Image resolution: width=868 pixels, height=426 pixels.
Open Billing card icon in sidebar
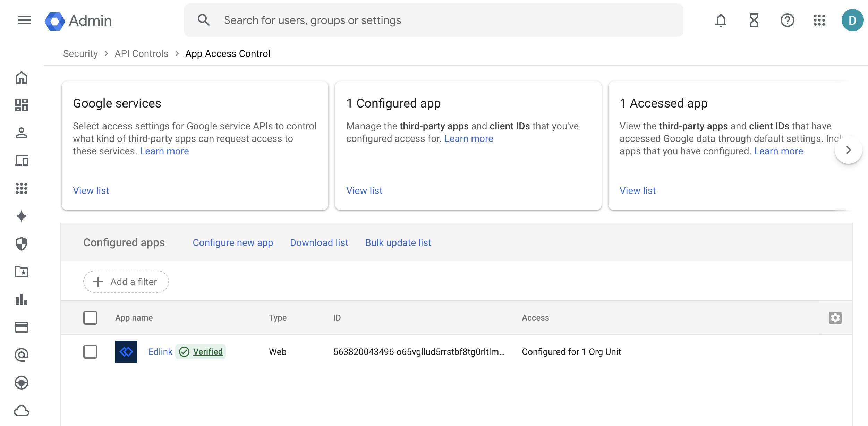[x=22, y=327]
